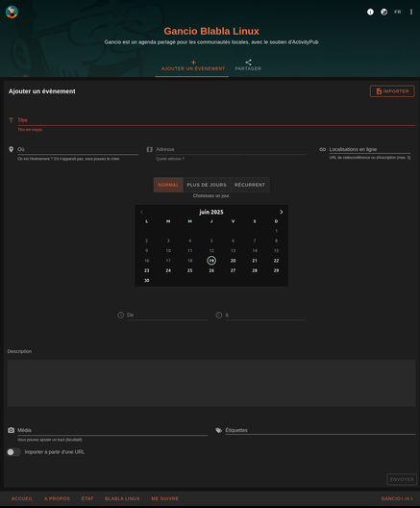Open the Localisations en ligne field
The height and width of the screenshot is (508, 420).
pyautogui.click(x=370, y=149)
